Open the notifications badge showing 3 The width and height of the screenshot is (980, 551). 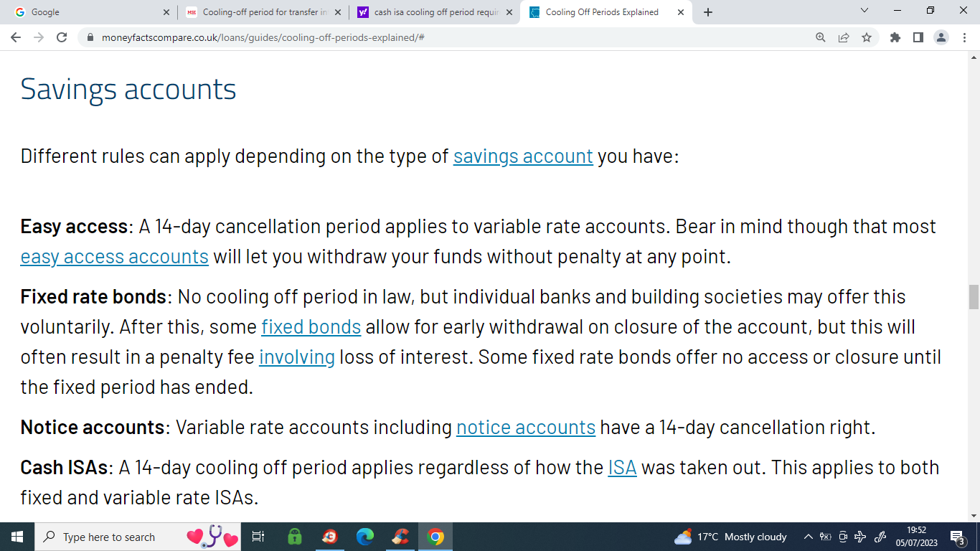pyautogui.click(x=959, y=537)
